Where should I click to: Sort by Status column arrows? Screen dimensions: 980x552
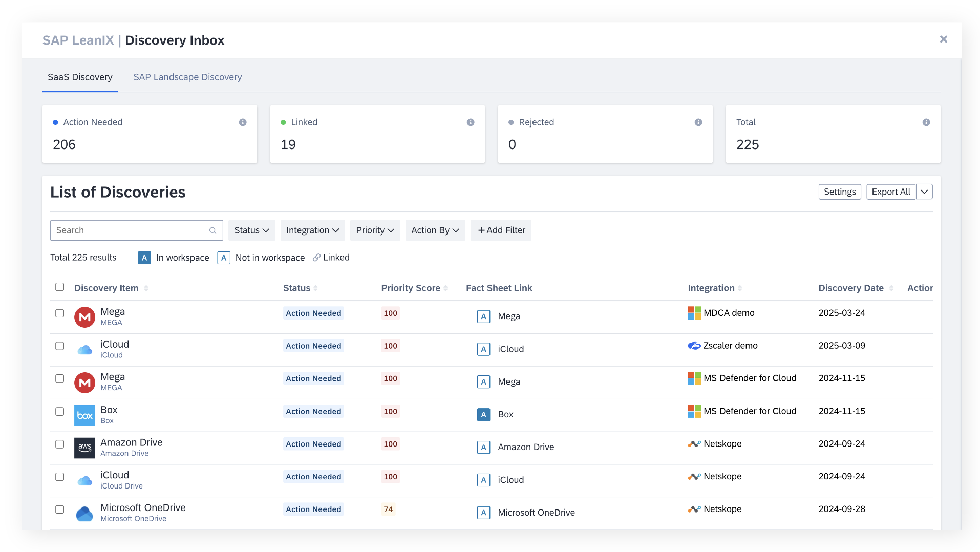tap(315, 288)
